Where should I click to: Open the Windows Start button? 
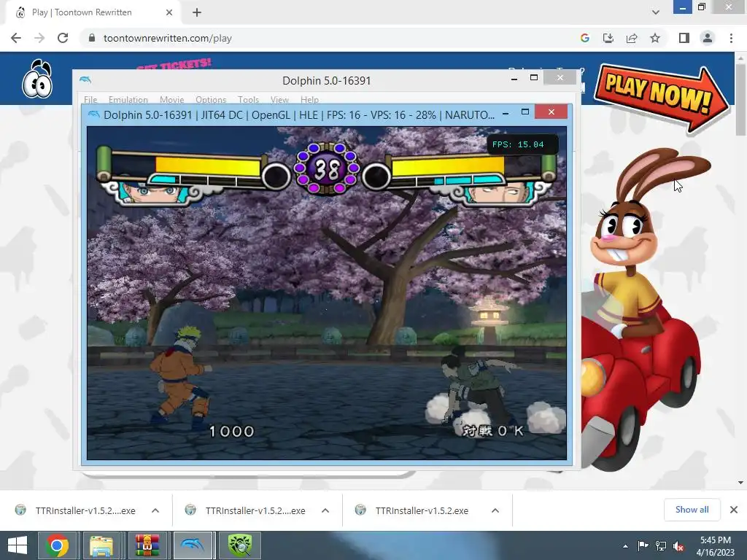coord(18,545)
